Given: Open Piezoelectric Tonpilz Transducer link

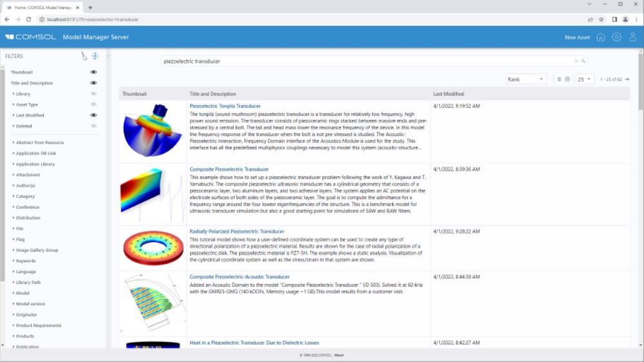Looking at the screenshot, I should point(225,106).
